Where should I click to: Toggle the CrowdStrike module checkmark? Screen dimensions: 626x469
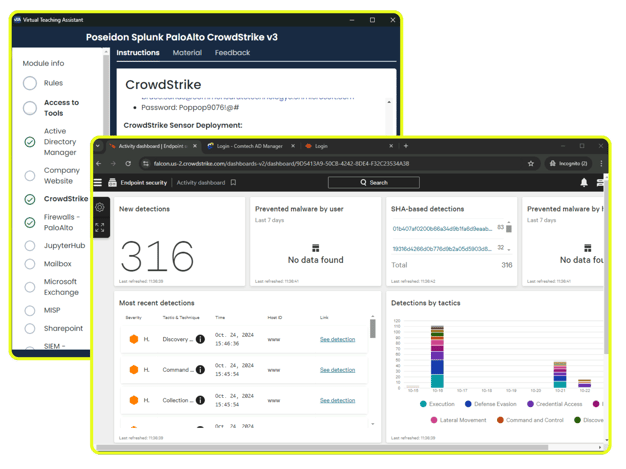[x=30, y=199]
